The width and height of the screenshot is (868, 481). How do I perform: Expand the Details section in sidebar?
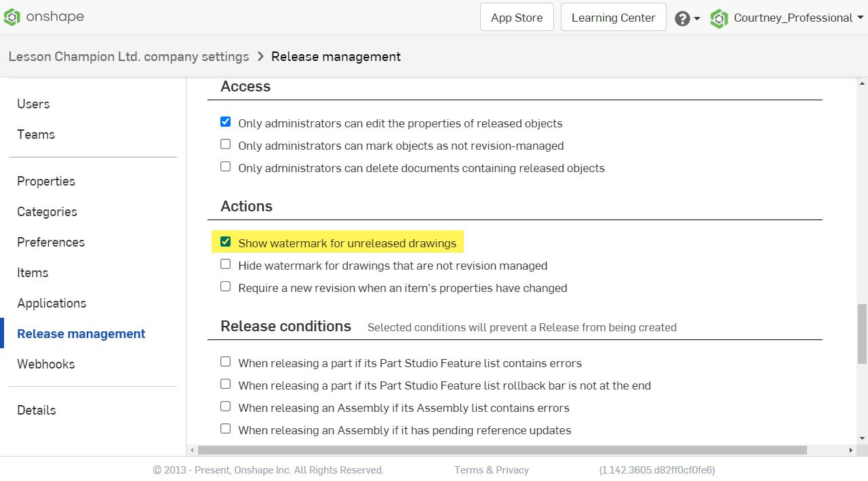(x=36, y=410)
